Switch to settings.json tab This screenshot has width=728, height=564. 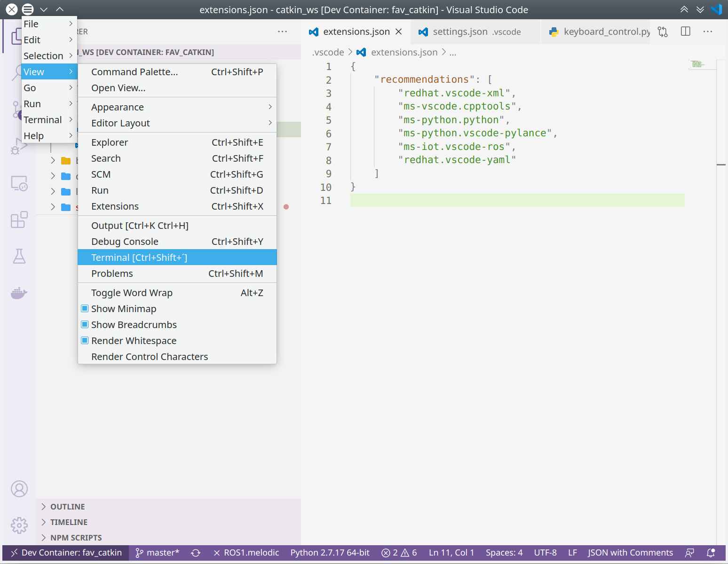(475, 31)
